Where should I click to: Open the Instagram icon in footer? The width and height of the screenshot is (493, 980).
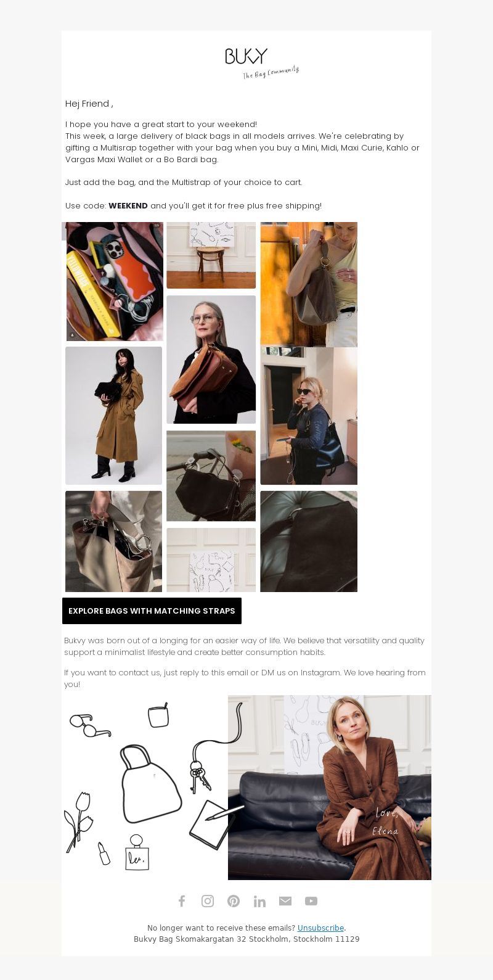tap(208, 901)
